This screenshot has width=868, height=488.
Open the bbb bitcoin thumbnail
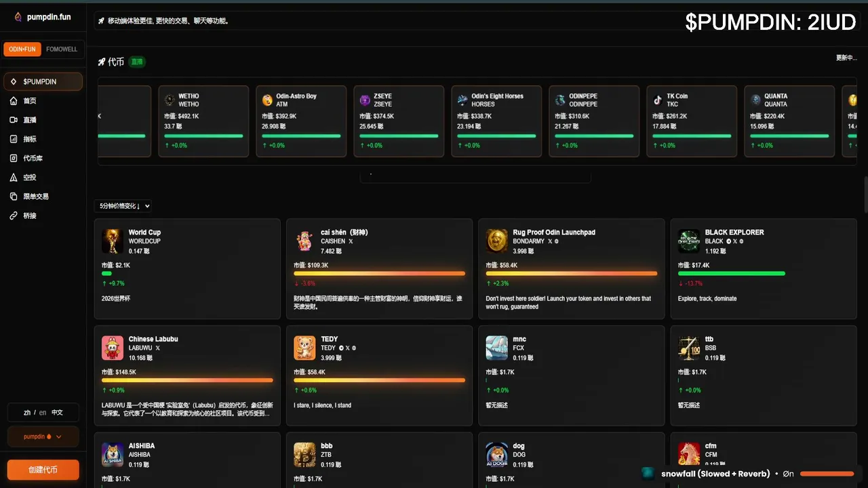[x=305, y=455]
